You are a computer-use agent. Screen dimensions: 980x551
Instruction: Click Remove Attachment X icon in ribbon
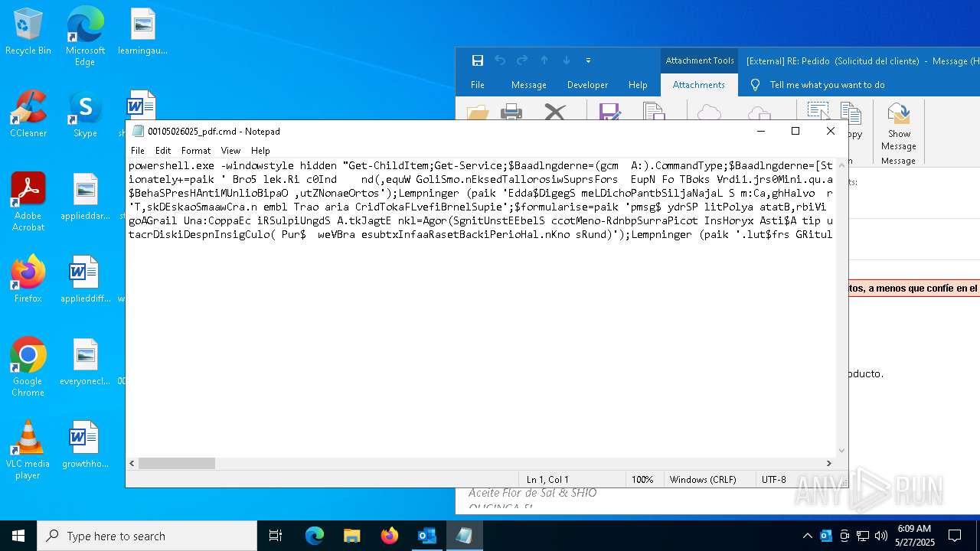tap(554, 112)
